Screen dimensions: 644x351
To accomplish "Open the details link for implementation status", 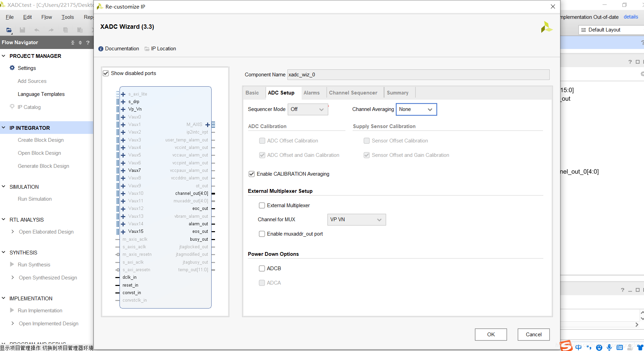I will (x=631, y=17).
